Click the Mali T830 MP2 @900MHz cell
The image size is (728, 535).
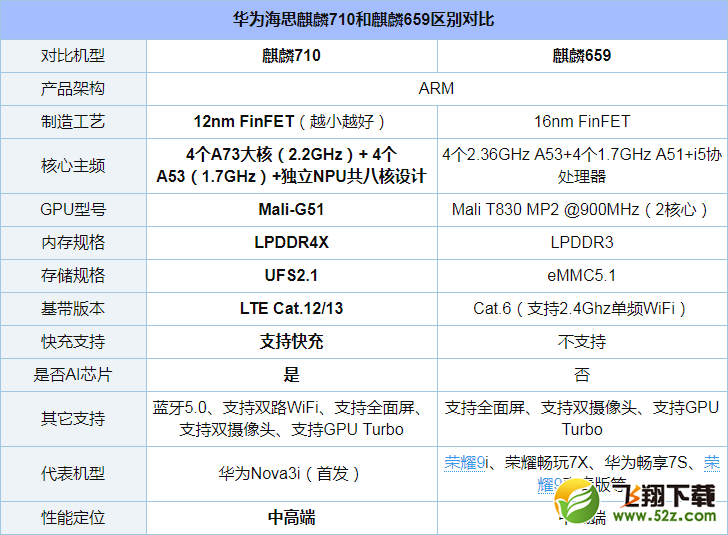click(582, 209)
